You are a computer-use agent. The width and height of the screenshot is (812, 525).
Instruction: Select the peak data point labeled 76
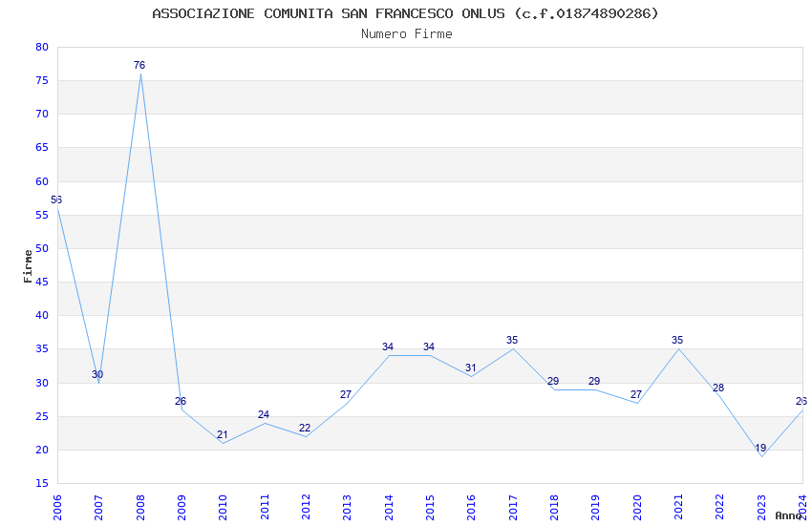[140, 73]
